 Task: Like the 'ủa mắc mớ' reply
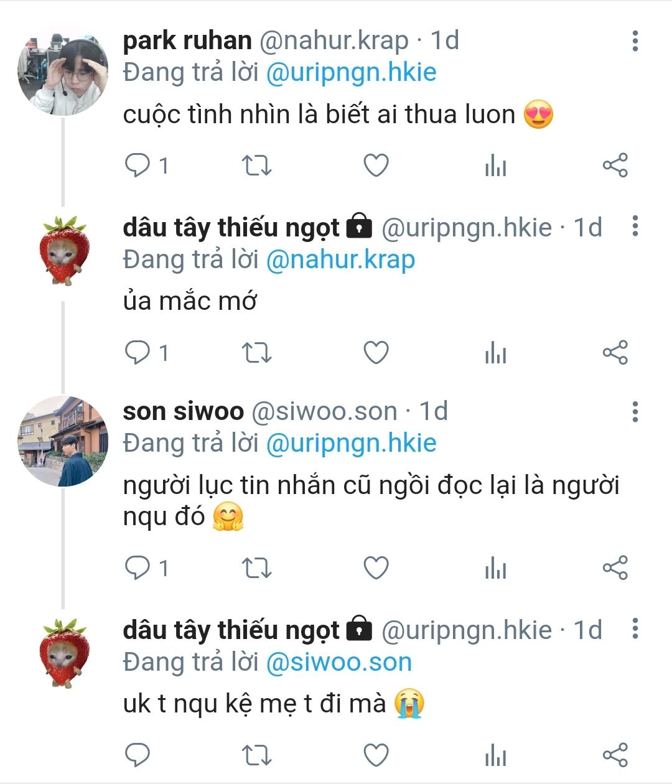376,353
